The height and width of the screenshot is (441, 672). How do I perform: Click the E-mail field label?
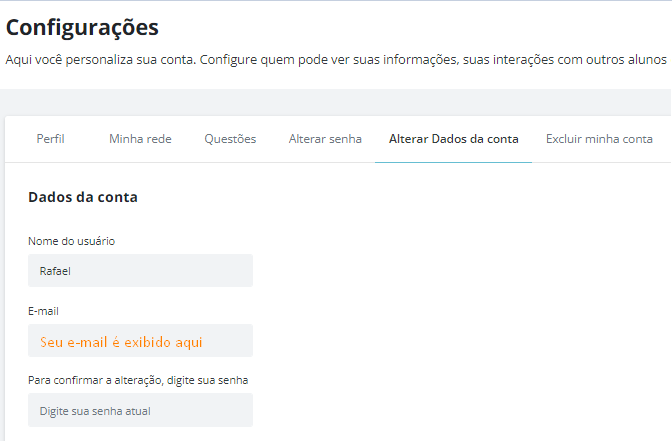pyautogui.click(x=43, y=311)
